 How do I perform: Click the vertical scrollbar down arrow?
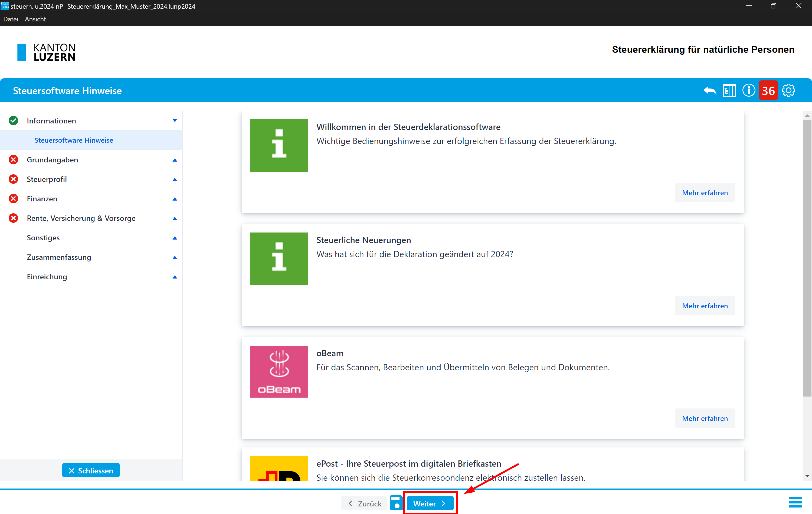(807, 476)
